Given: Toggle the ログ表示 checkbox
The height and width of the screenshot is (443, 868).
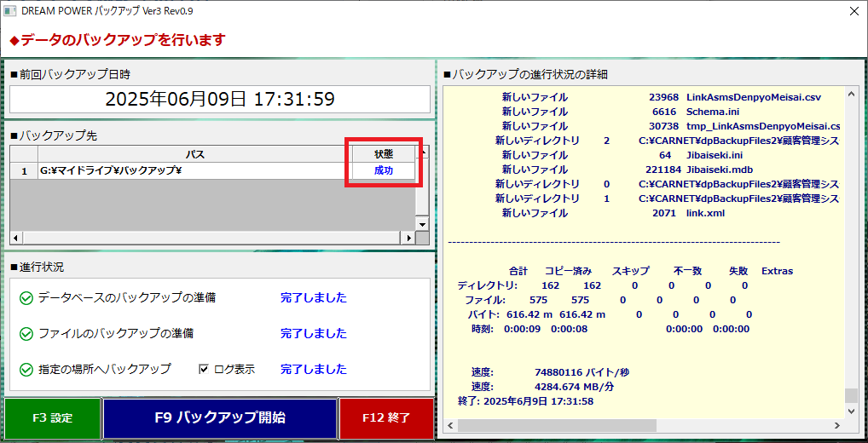Looking at the screenshot, I should 203,369.
